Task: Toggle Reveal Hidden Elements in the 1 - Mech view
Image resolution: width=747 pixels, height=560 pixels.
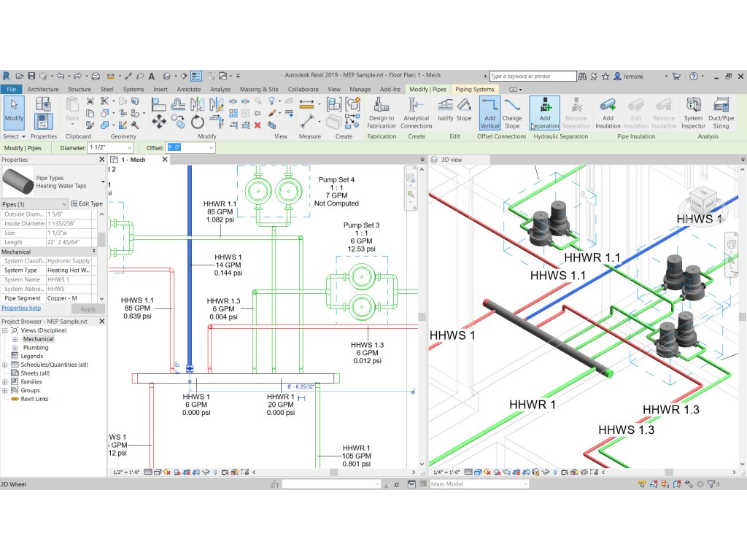Action: tap(215, 472)
